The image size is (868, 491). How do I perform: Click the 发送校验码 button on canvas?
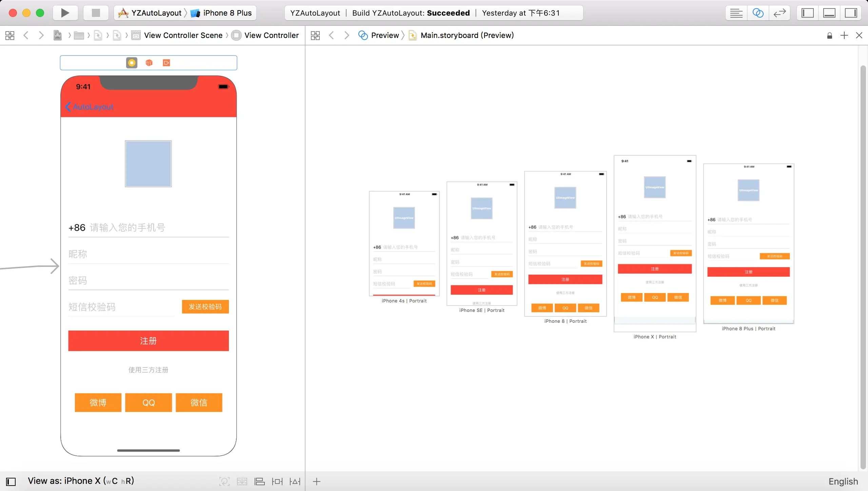point(205,307)
